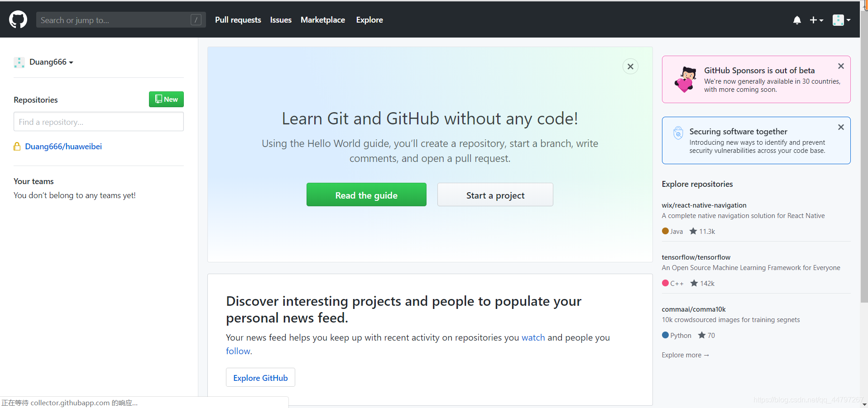The image size is (868, 408).
Task: Click the Duang666 avatar in sidebar
Action: click(19, 62)
